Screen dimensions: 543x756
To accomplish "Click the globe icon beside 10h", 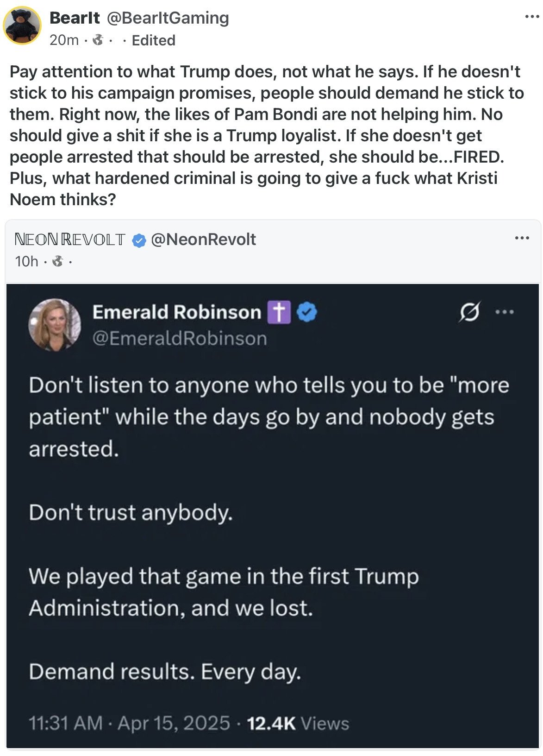I will point(57,262).
